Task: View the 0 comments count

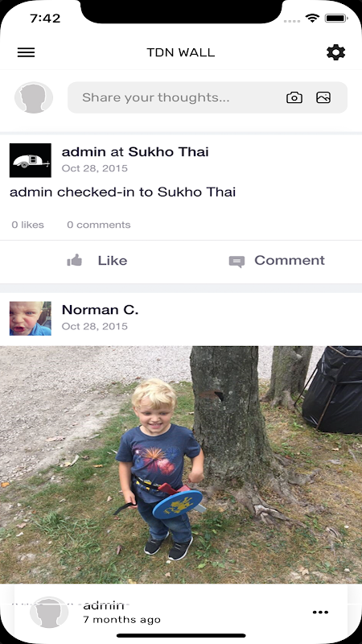Action: pyautogui.click(x=99, y=225)
